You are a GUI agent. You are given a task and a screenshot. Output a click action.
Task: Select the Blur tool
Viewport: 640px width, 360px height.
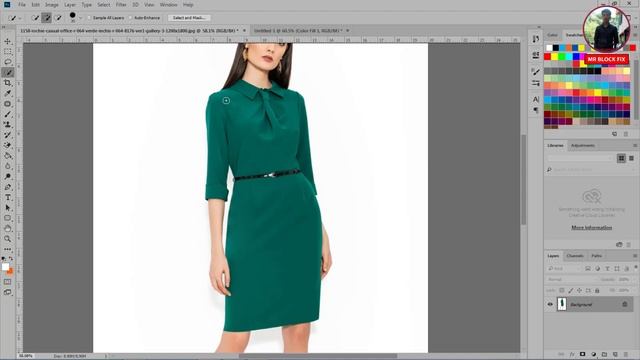tap(8, 166)
